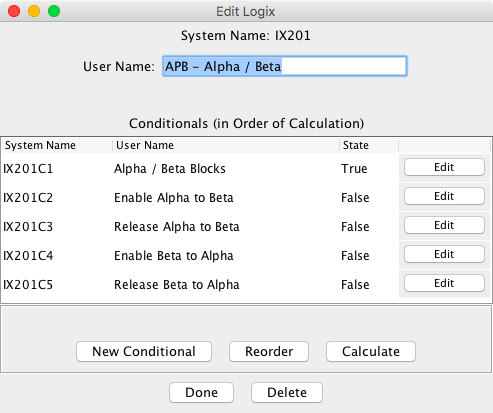The image size is (493, 413).
Task: Focus the User Name text field
Action: (x=285, y=66)
